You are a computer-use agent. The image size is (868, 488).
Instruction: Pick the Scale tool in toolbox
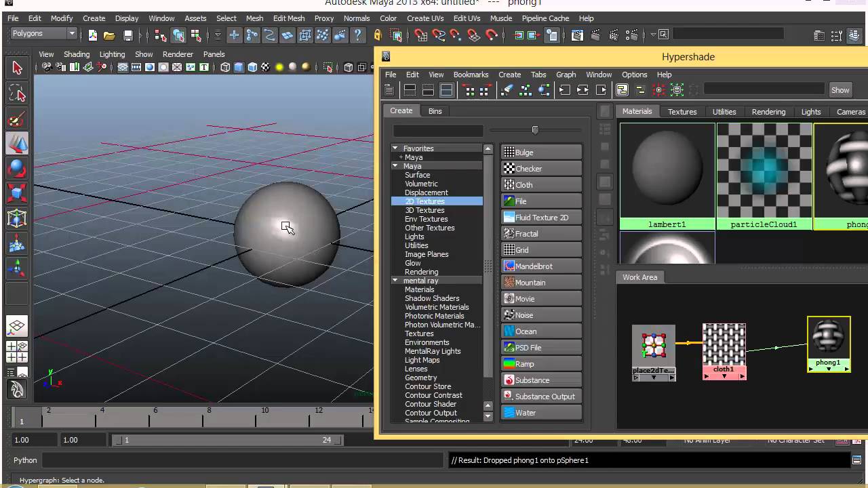[17, 193]
